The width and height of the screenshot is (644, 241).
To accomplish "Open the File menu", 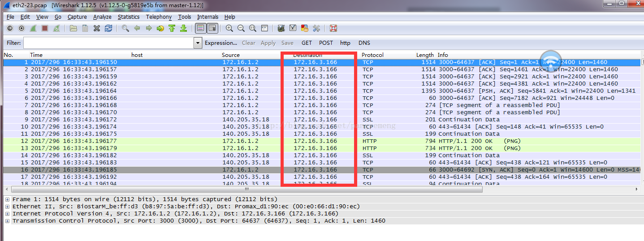I will click(10, 17).
